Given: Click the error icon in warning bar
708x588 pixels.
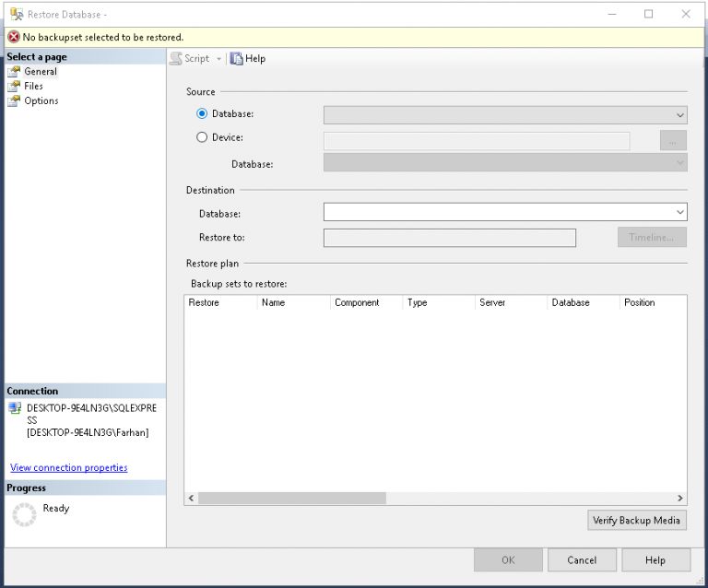Looking at the screenshot, I should 14,37.
